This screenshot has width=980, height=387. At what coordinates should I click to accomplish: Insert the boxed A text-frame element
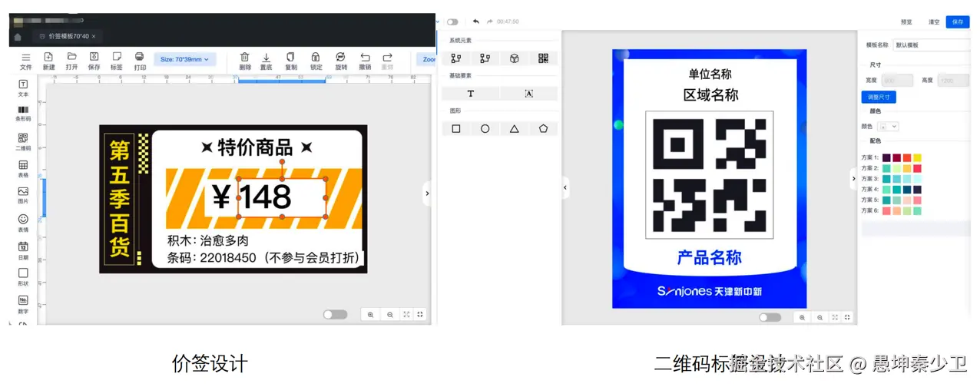click(529, 94)
